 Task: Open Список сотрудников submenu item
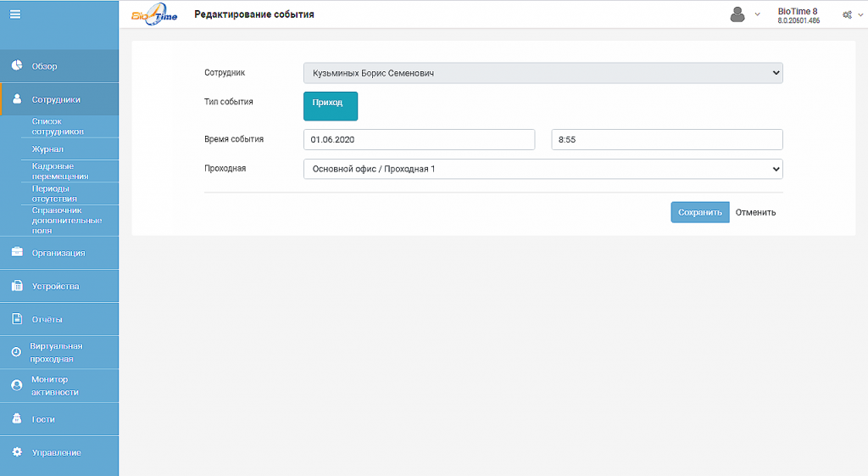[58, 126]
